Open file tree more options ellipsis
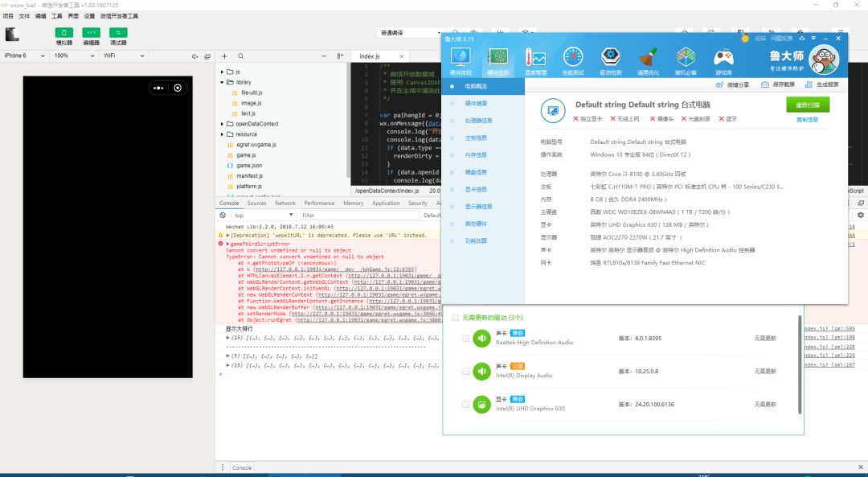This screenshot has width=868, height=477. point(323,56)
